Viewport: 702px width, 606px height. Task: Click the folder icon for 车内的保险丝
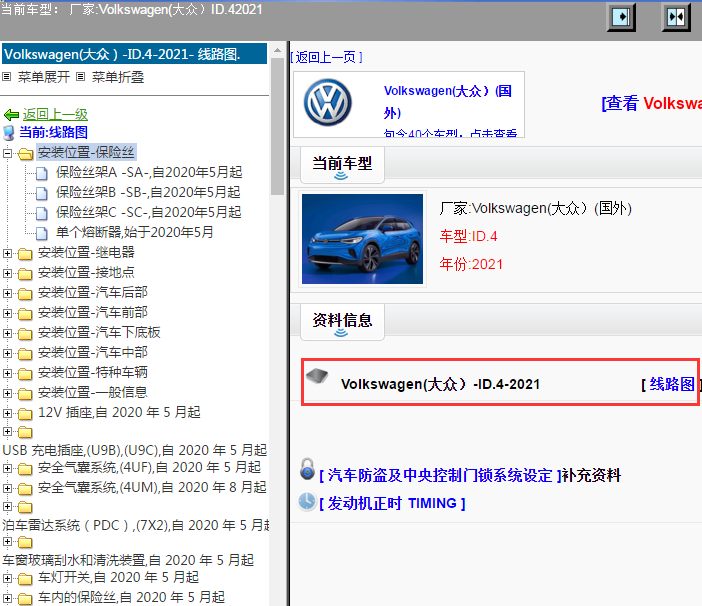(x=25, y=598)
